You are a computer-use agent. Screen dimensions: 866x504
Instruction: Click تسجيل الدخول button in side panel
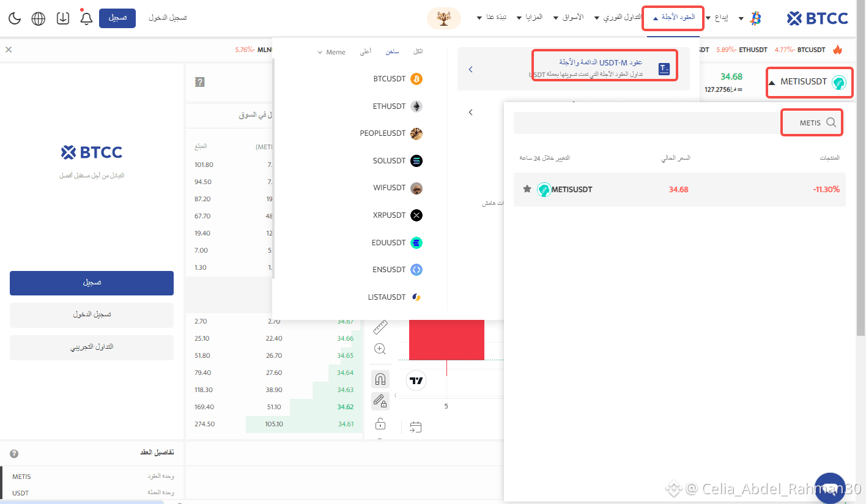[92, 314]
